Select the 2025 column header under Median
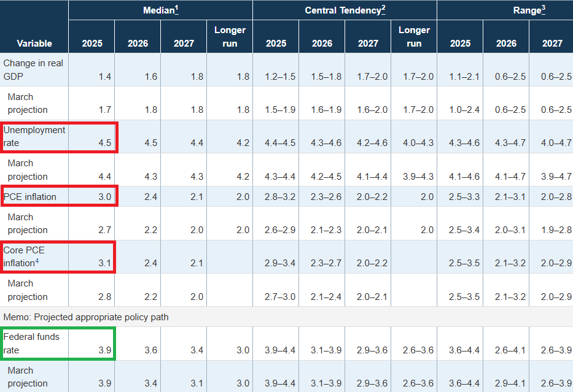Image resolution: width=573 pixels, height=392 pixels. pyautogui.click(x=92, y=43)
